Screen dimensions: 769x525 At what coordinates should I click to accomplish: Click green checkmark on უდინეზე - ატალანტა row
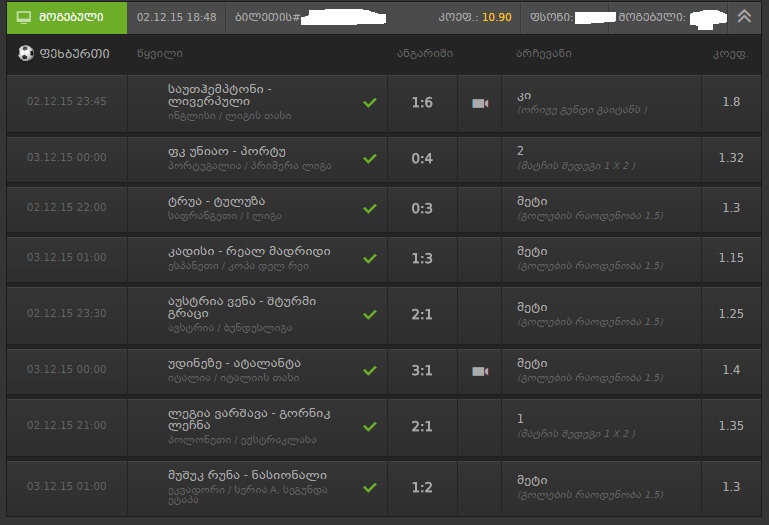[370, 370]
